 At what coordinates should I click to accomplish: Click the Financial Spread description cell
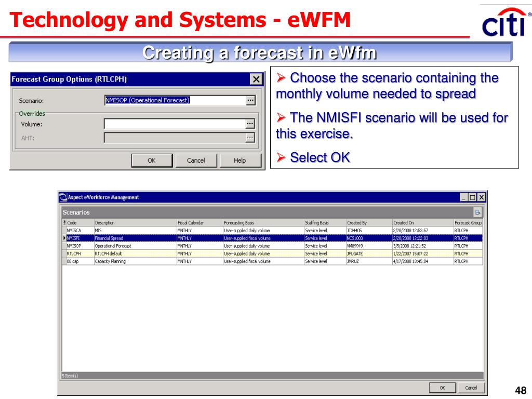(x=135, y=238)
